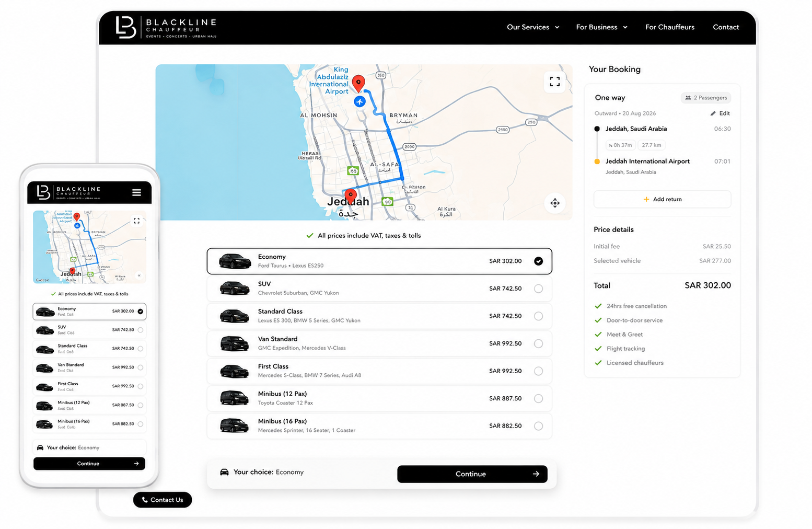The height and width of the screenshot is (529, 812).
Task: Click the 06:30 departure time
Action: [x=722, y=129]
